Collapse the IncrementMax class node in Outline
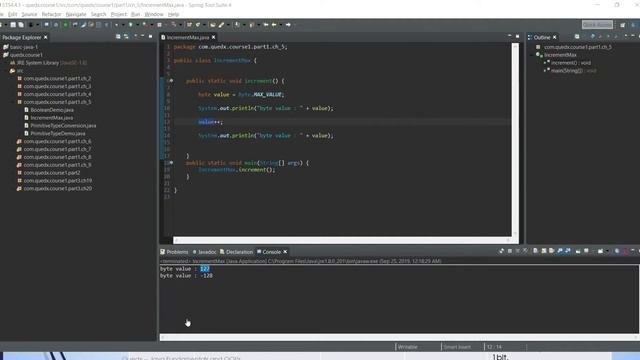This screenshot has width=640, height=360. [x=532, y=55]
